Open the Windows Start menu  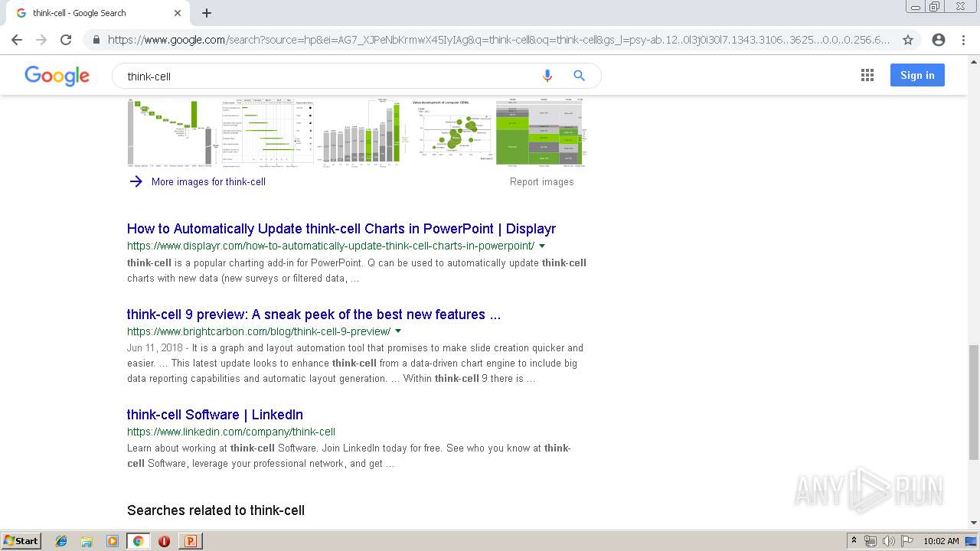click(x=21, y=540)
